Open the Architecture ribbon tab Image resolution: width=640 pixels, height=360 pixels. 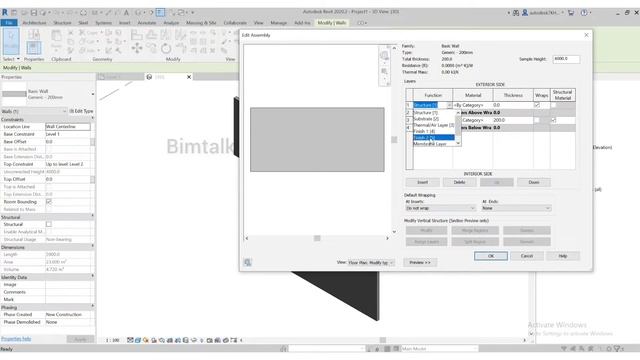(34, 23)
